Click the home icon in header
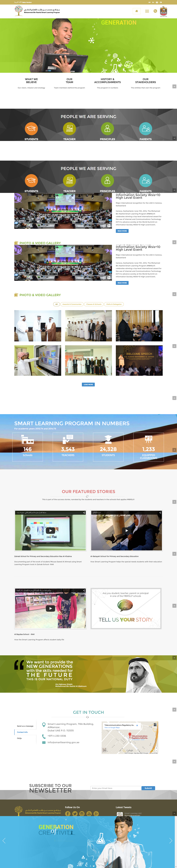The image size is (177, 868). [x=137, y=11]
